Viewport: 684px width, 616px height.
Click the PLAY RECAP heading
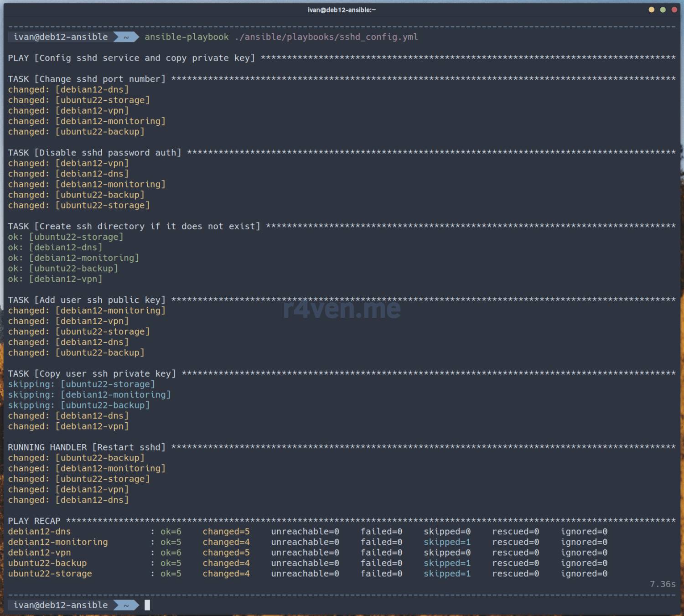(x=34, y=521)
